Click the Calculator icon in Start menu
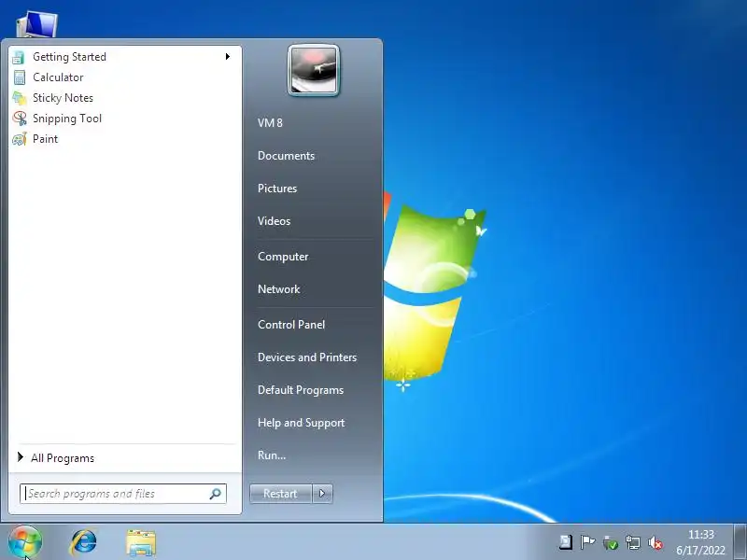This screenshot has height=560, width=747. (x=19, y=77)
